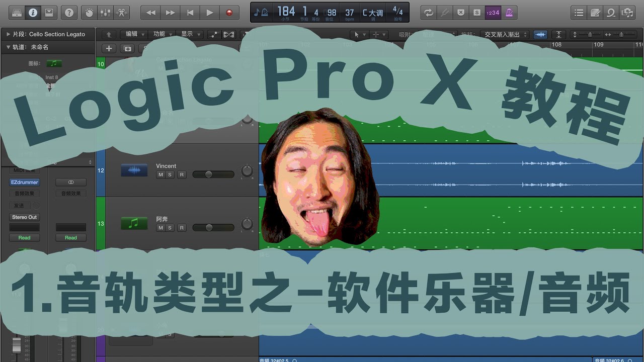Screen dimensions: 644x362
Task: Click the Rewind transport button
Action: point(150,13)
